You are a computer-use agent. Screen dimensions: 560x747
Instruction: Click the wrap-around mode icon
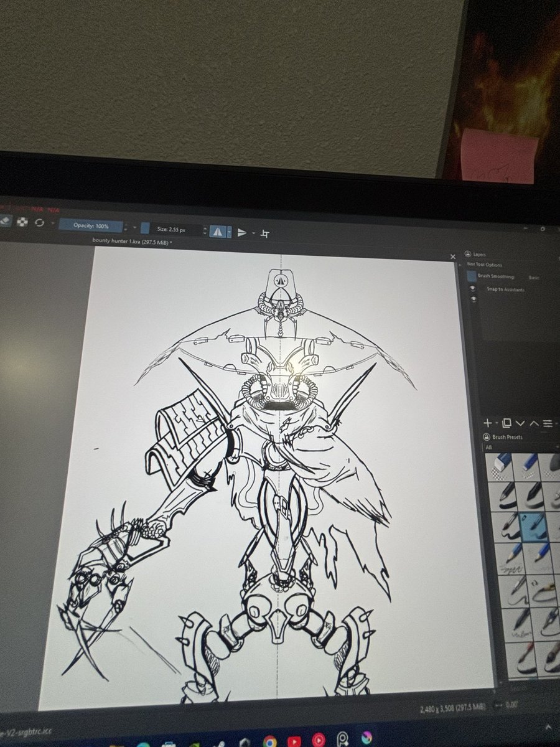click(x=266, y=233)
